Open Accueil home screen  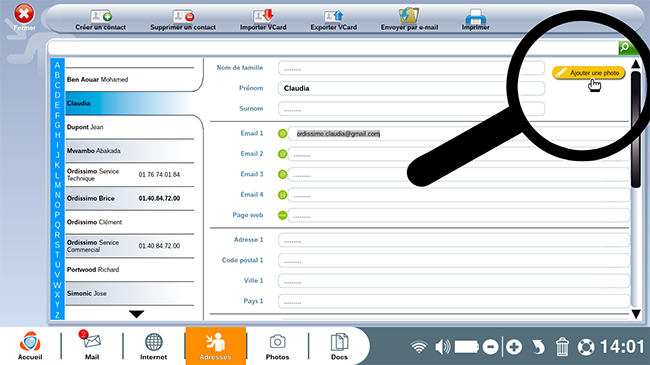30,346
